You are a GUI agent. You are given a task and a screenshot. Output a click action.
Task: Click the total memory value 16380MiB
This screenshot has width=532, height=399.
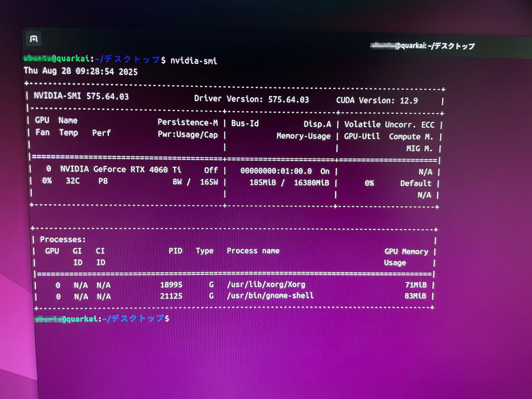[x=312, y=183]
